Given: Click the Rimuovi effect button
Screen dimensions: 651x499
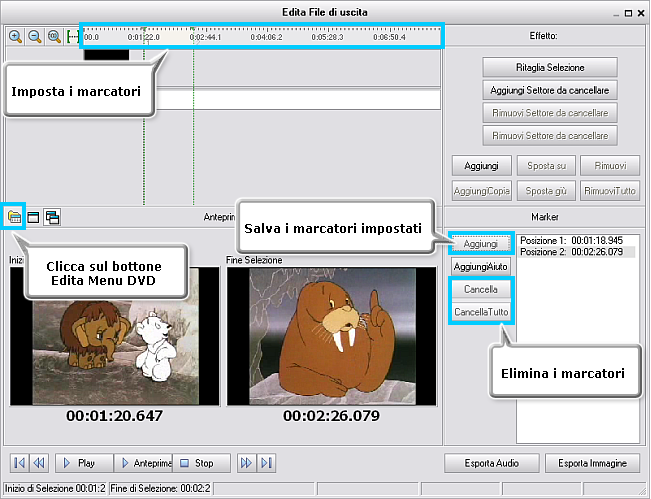Looking at the screenshot, I should point(610,166).
